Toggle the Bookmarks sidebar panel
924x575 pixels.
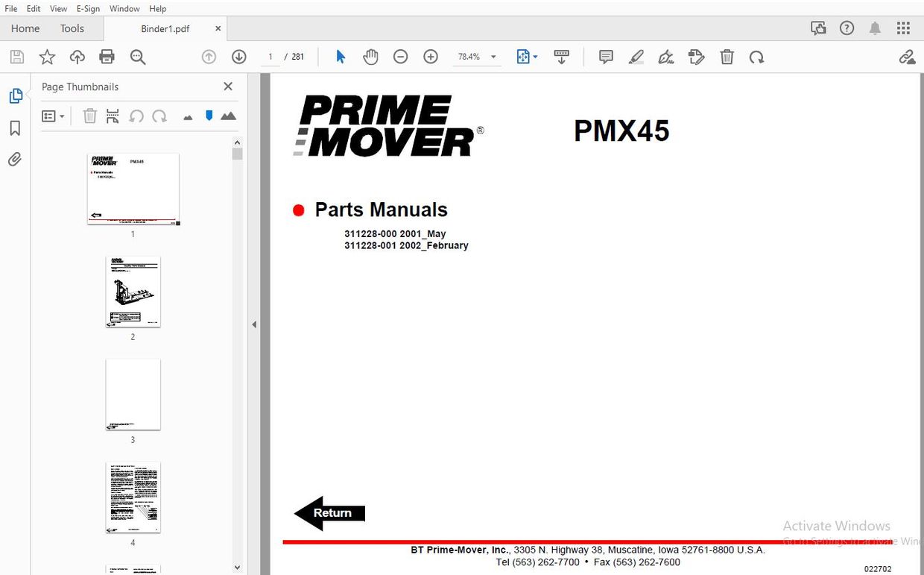pos(15,128)
